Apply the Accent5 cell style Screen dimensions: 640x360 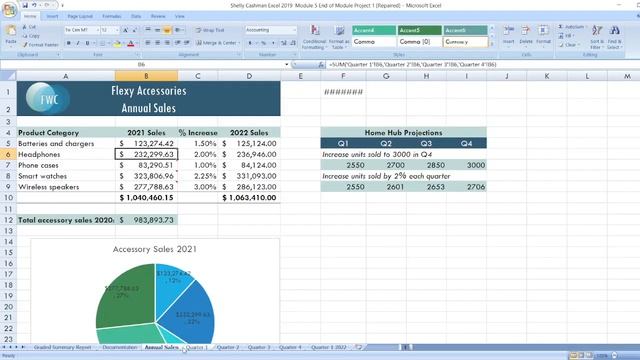(x=420, y=30)
